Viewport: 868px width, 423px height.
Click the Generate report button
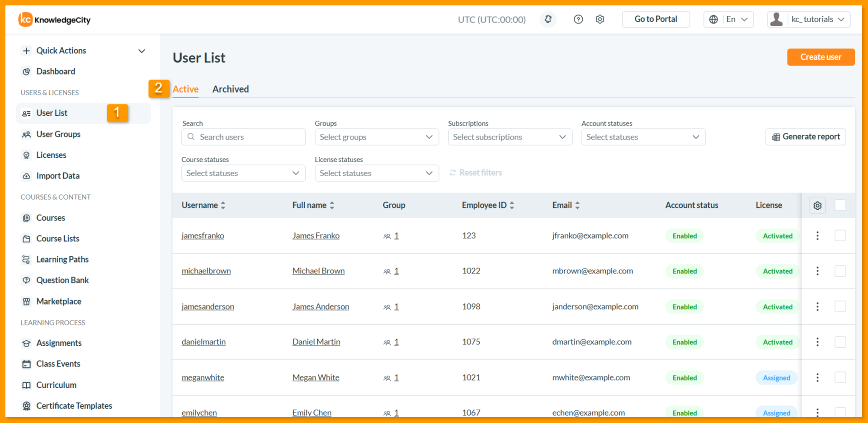806,137
